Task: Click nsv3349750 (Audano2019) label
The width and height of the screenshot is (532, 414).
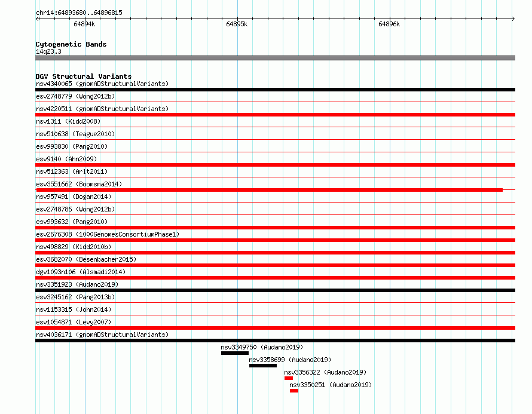Action: [262, 347]
